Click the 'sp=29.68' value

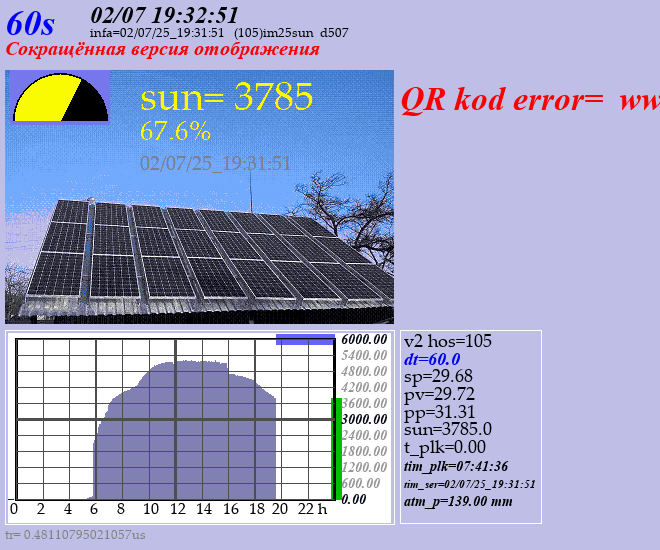point(438,376)
